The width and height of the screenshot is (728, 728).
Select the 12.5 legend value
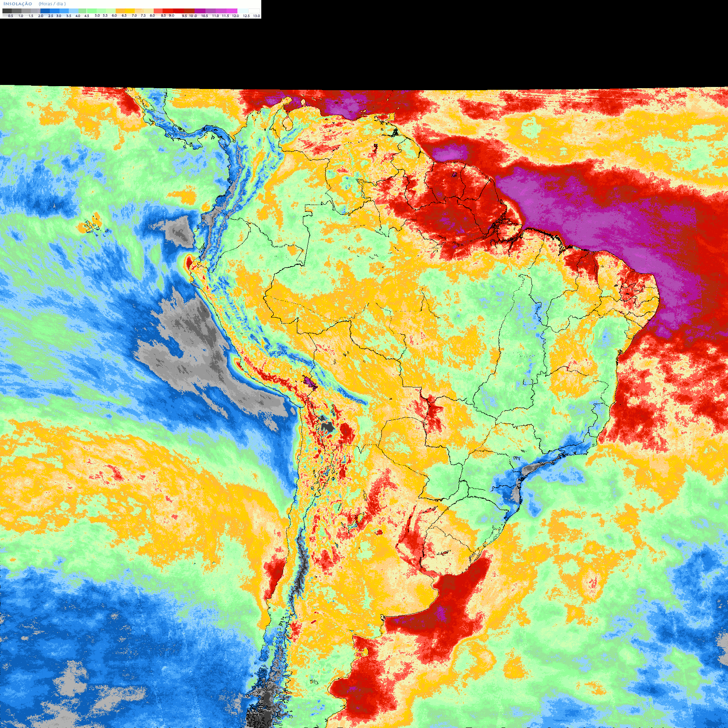246,16
